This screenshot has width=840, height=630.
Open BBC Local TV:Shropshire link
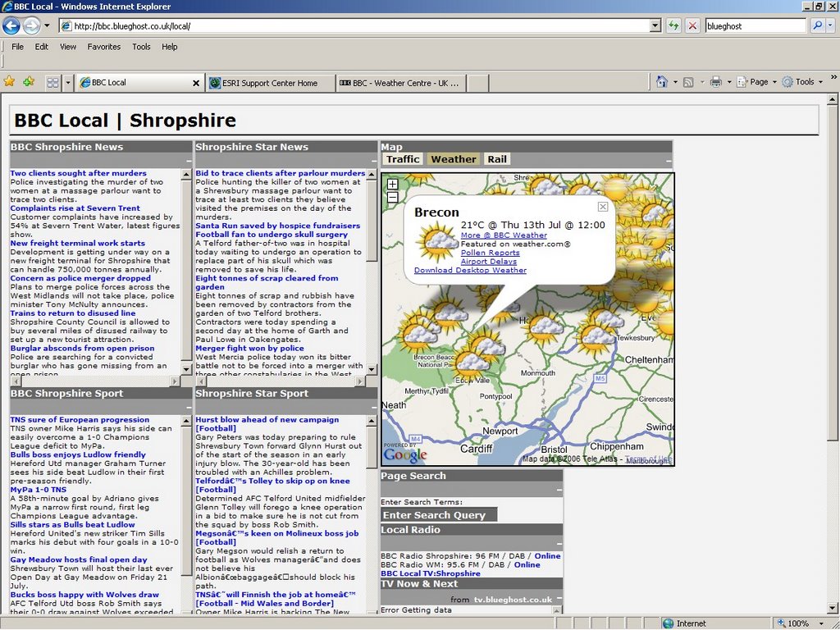(431, 573)
